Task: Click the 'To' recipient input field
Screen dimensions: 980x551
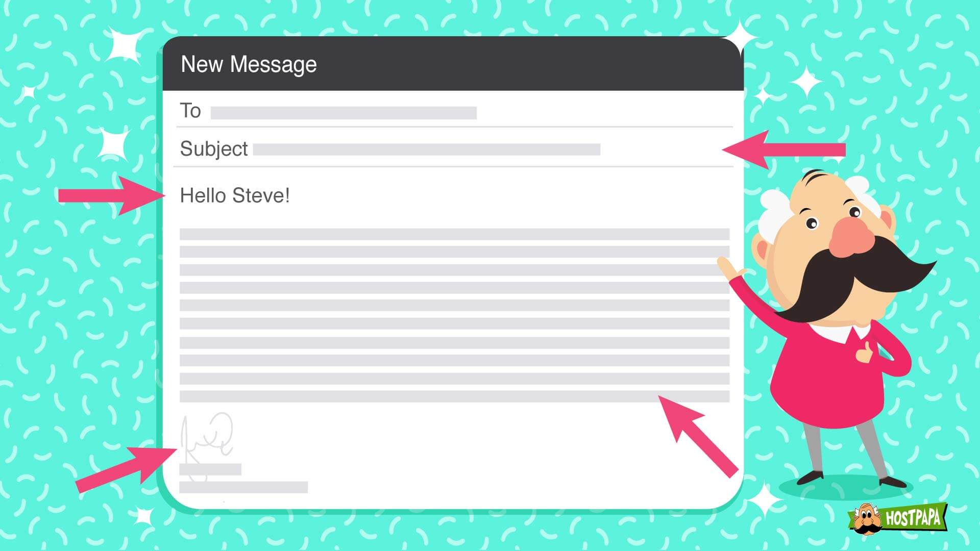Action: click(344, 112)
